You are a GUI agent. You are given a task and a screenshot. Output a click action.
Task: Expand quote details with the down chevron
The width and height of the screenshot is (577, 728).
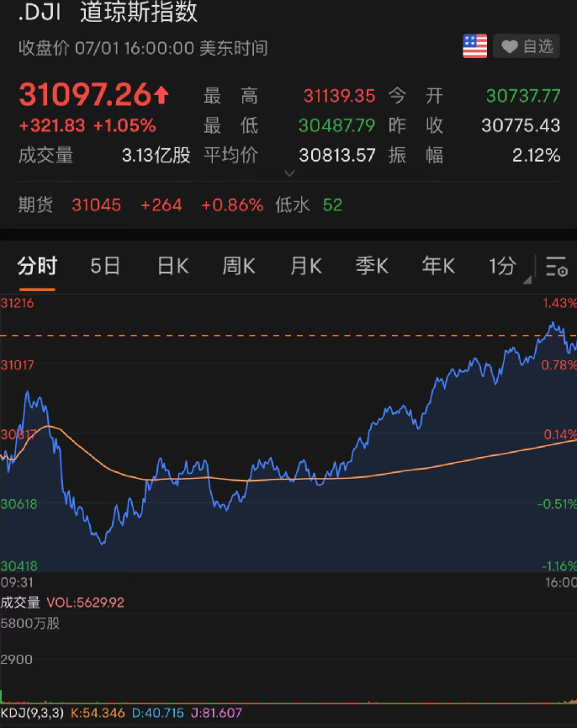tap(289, 173)
